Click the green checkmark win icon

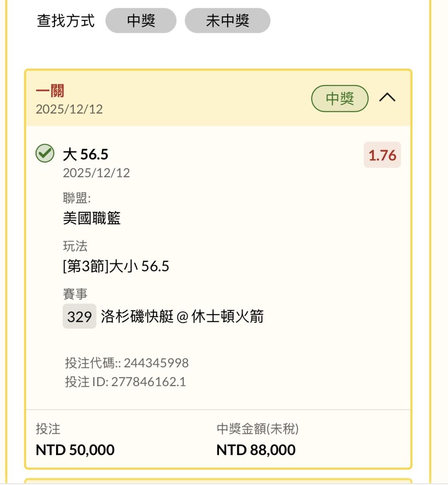click(45, 153)
